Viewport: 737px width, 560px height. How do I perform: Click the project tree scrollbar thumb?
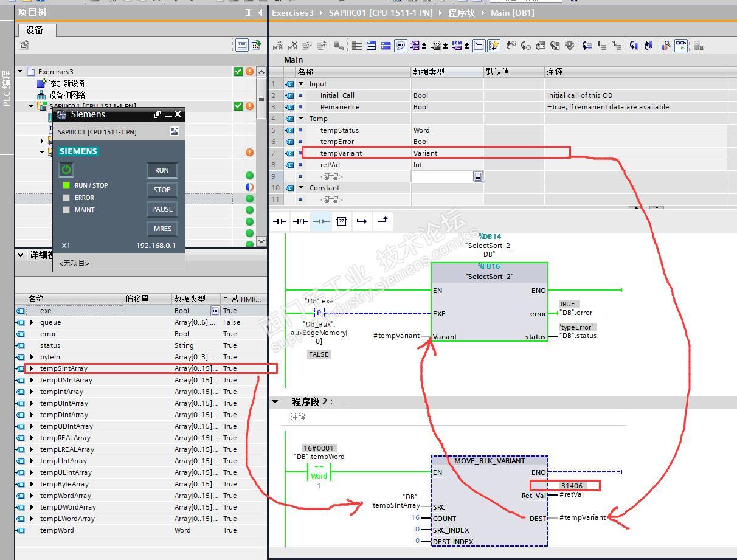(x=261, y=99)
